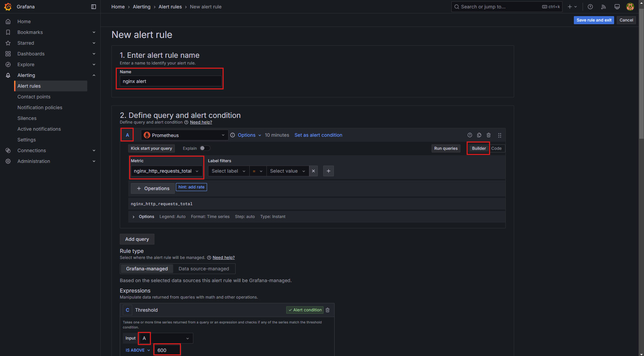Click query A help icon

[470, 135]
